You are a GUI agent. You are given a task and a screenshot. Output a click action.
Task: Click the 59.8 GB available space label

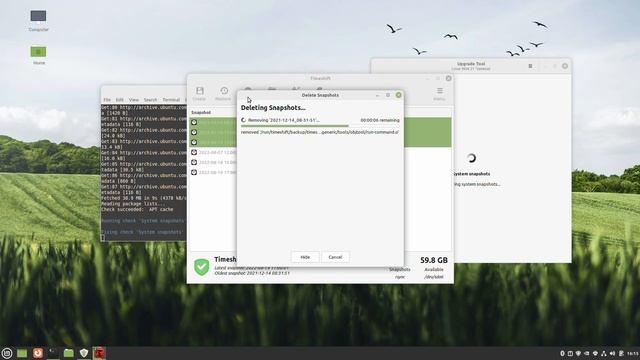[433, 260]
